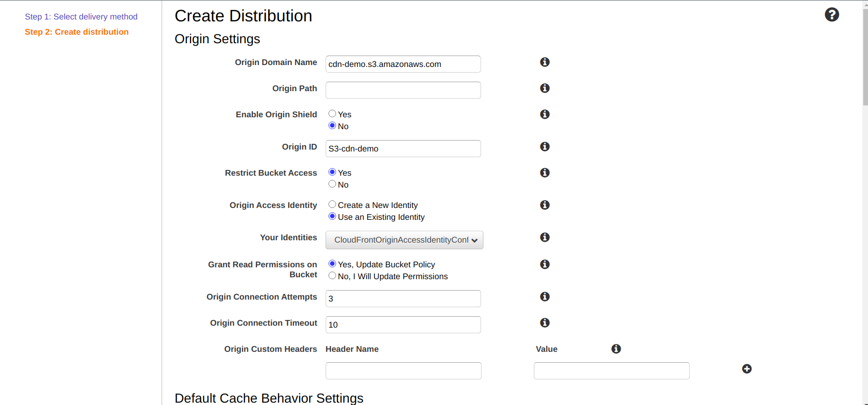
Task: Click plus icon to add custom header
Action: [x=747, y=369]
